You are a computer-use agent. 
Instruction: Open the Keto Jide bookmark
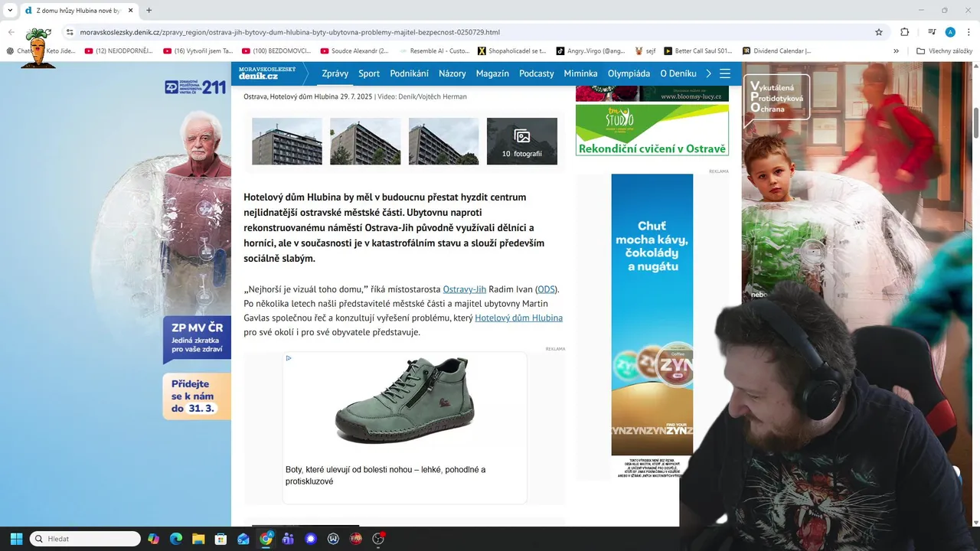click(60, 51)
